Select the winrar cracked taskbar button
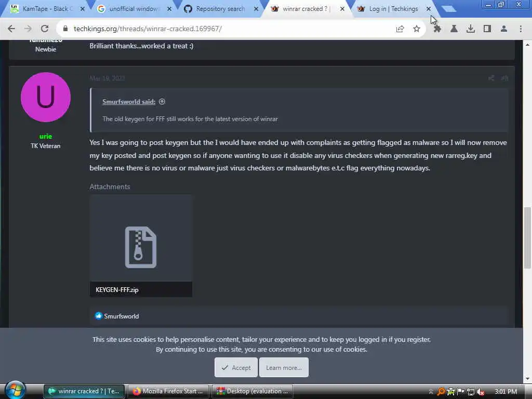 pos(84,391)
